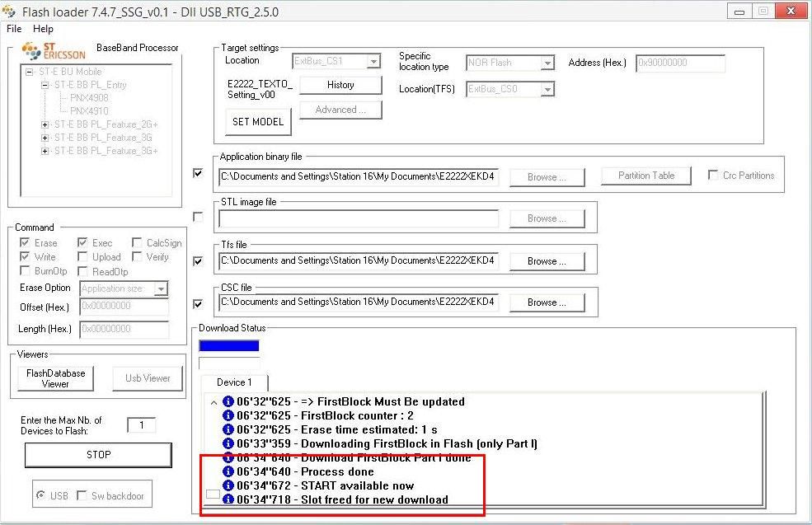Click info icon beside 'Erase time estimated'
This screenshot has height=525, width=812.
pyautogui.click(x=228, y=429)
